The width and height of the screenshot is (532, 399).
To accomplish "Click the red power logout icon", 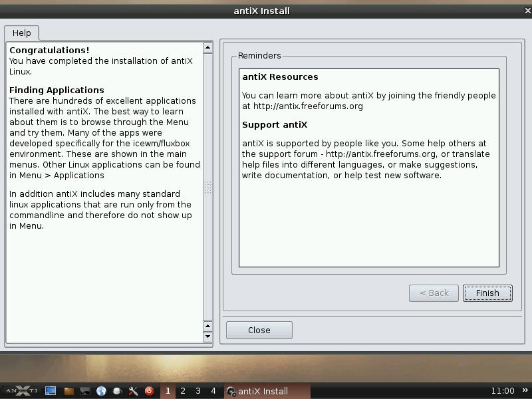I will coord(149,391).
